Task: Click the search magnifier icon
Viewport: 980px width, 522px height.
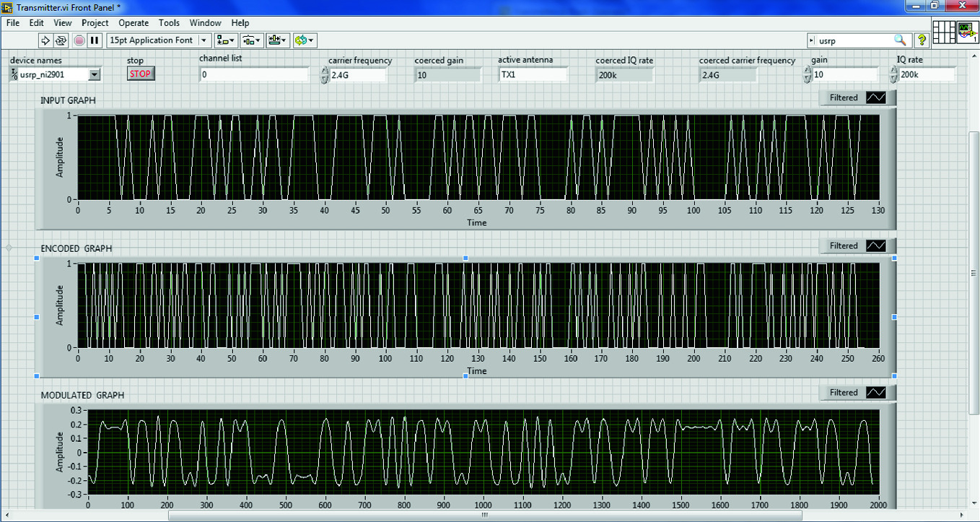Action: pyautogui.click(x=900, y=40)
